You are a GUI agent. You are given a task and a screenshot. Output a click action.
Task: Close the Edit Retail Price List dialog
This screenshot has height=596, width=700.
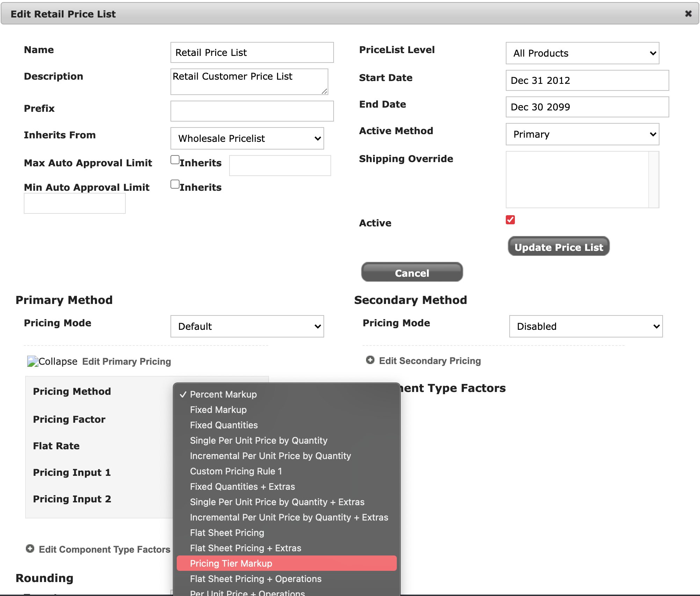688,14
